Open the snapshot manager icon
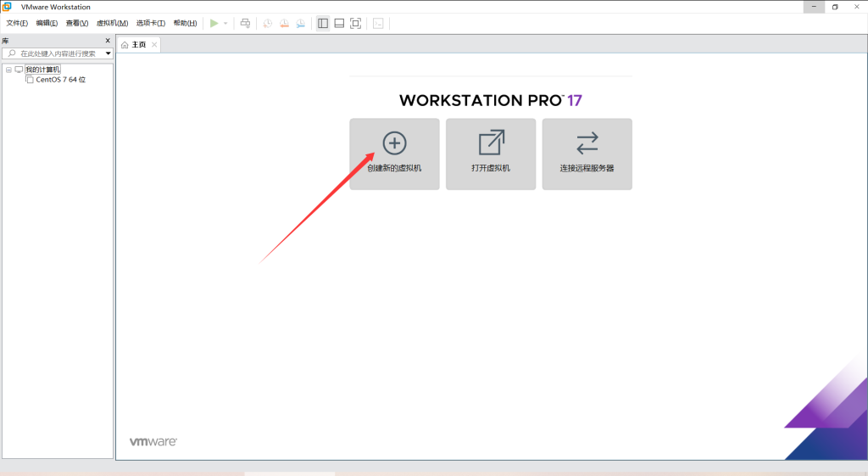This screenshot has width=868, height=476. pyautogui.click(x=300, y=23)
